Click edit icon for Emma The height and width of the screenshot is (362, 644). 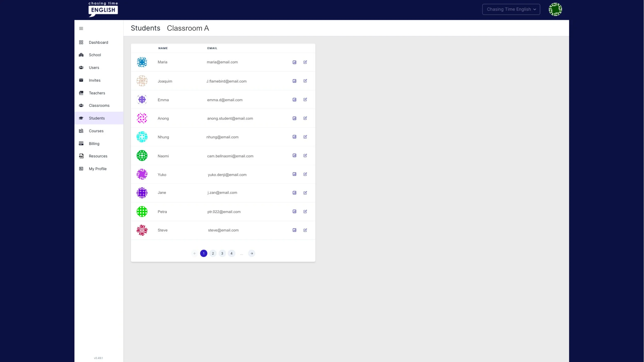pyautogui.click(x=305, y=100)
